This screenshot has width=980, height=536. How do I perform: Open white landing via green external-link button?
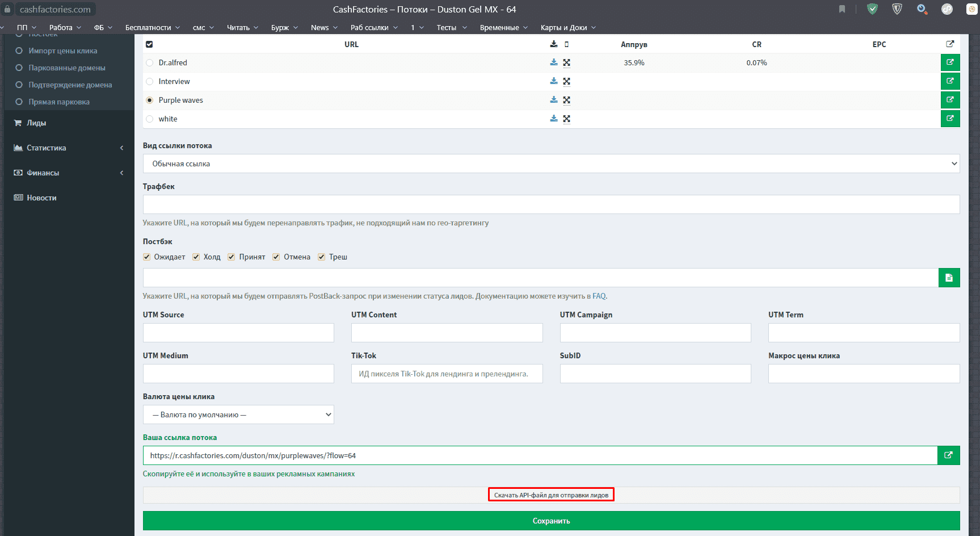950,119
